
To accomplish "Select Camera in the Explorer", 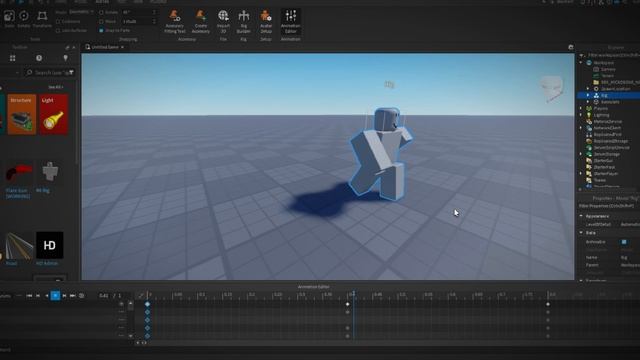I will click(608, 69).
